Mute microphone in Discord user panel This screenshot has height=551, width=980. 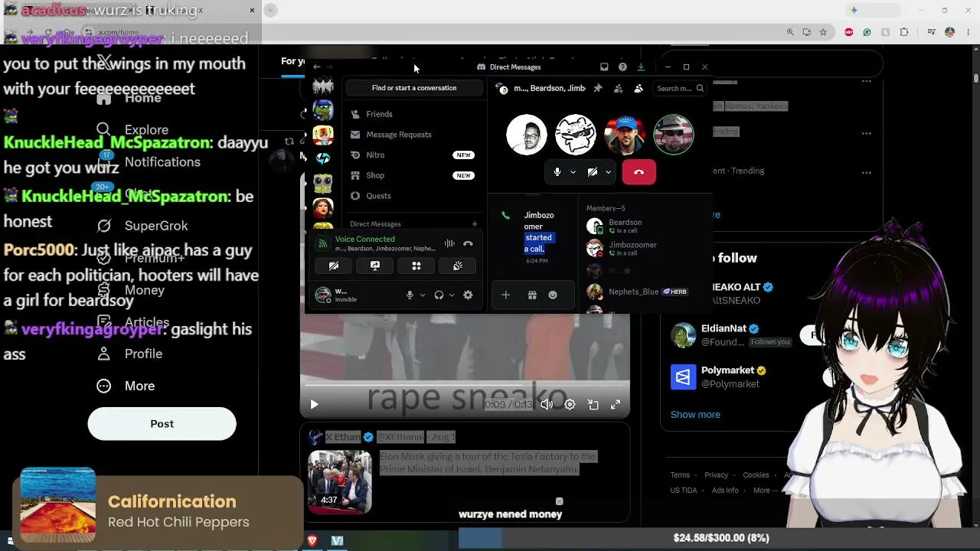coord(410,295)
